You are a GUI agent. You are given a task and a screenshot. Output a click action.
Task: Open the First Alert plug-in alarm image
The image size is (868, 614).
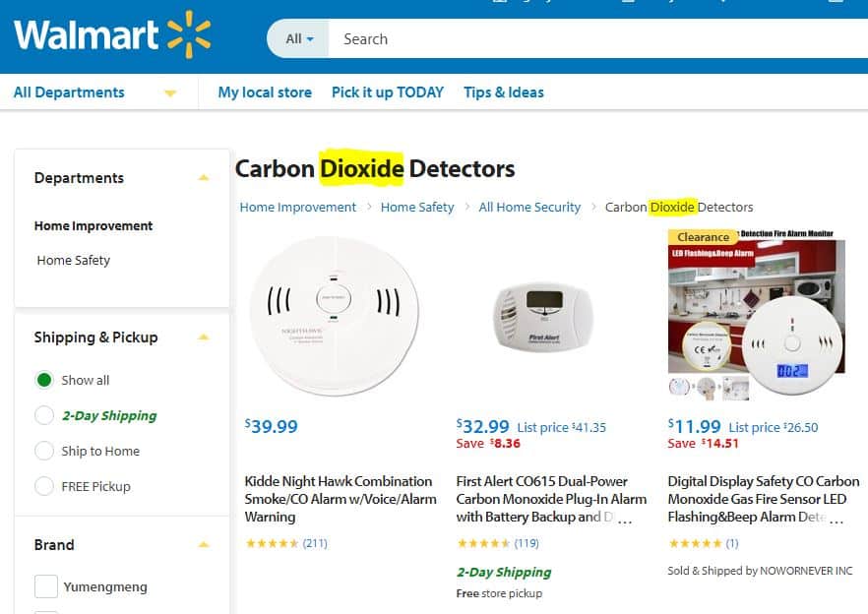click(545, 317)
